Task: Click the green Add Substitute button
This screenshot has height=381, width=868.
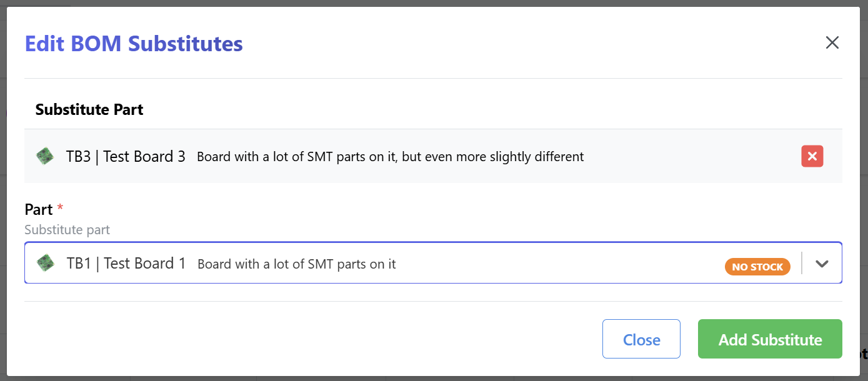Action: (769, 339)
